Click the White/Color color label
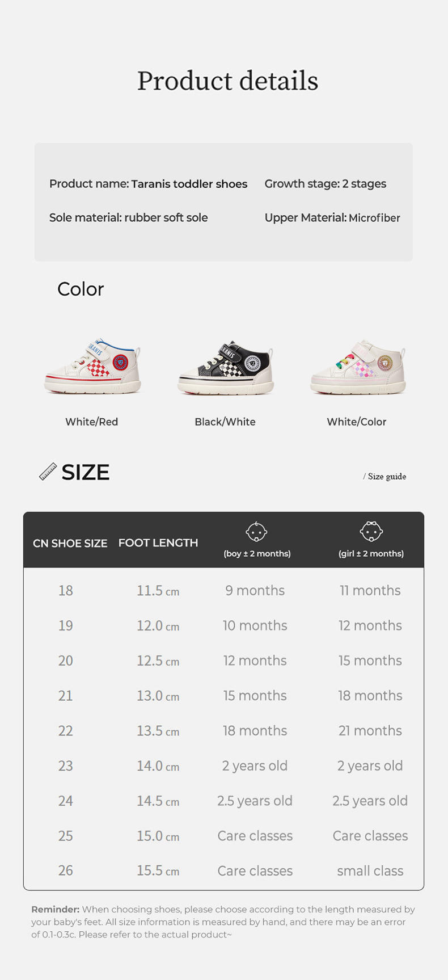The height and width of the screenshot is (980, 448). point(356,422)
